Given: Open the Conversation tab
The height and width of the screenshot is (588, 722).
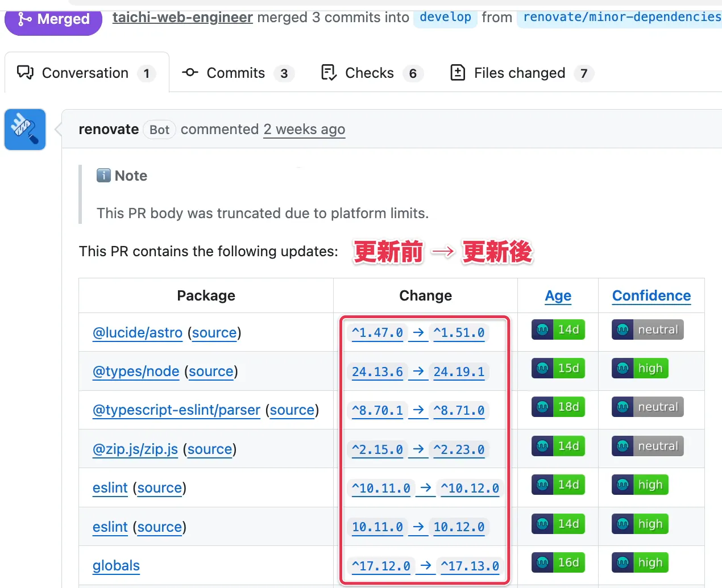Looking at the screenshot, I should 86,73.
